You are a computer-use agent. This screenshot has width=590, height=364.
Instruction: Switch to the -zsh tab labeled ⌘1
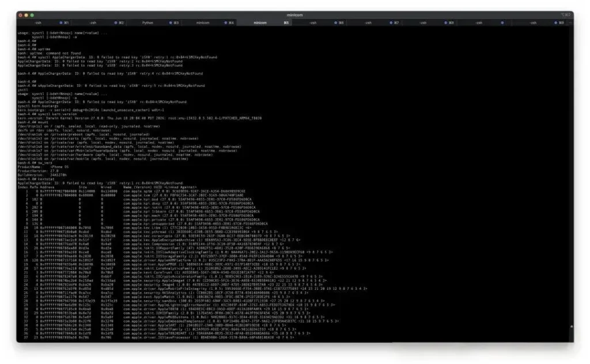[x=44, y=23]
